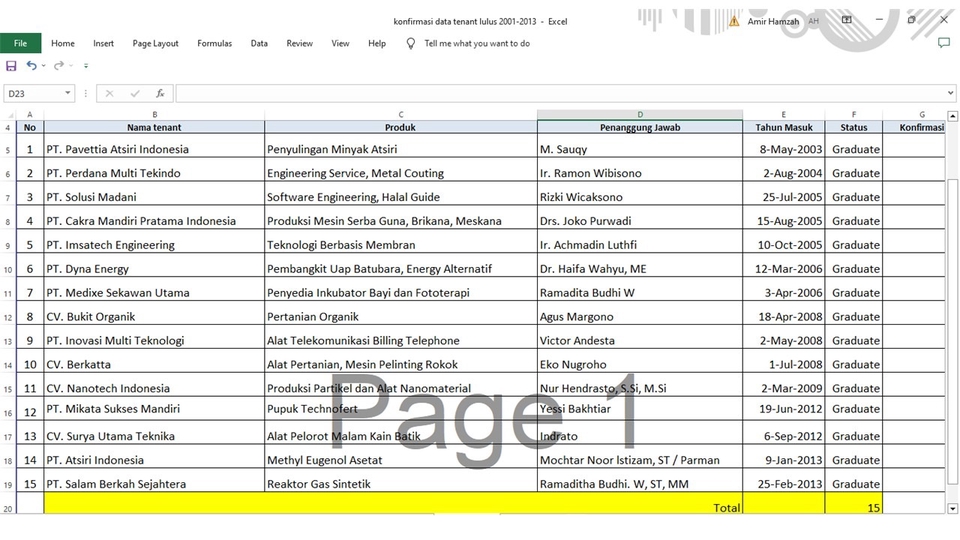Expand the formula bar chevron

click(950, 93)
